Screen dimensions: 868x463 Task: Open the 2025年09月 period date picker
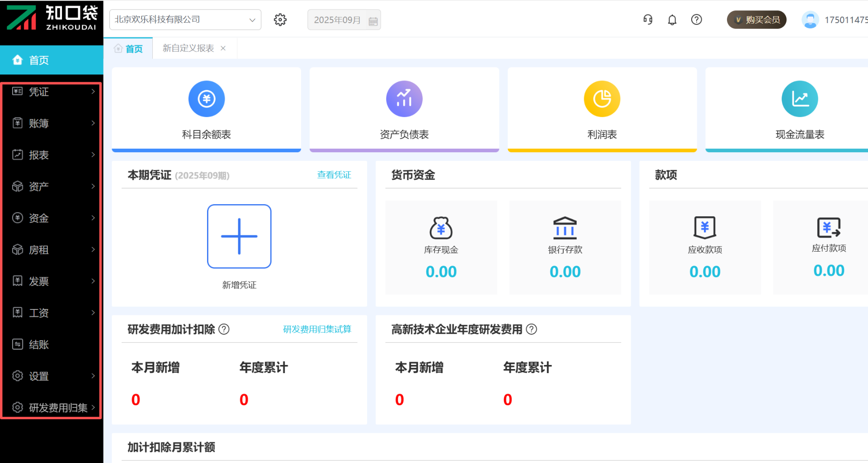[344, 20]
